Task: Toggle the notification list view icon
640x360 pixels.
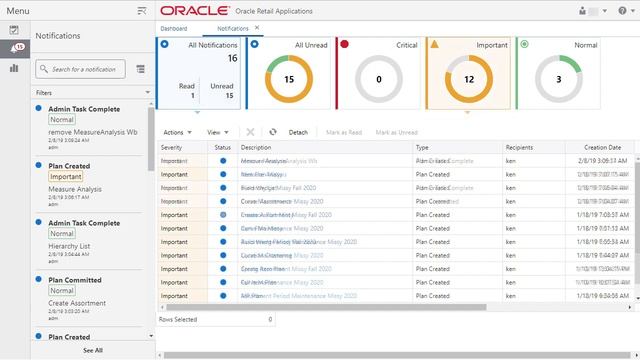Action: [x=140, y=69]
